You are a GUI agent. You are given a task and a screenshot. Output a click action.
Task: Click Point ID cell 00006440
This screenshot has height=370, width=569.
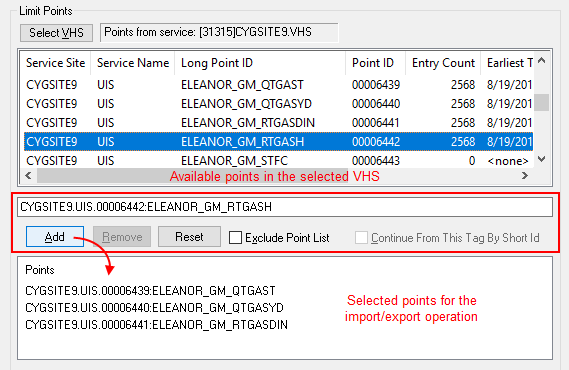[376, 104]
